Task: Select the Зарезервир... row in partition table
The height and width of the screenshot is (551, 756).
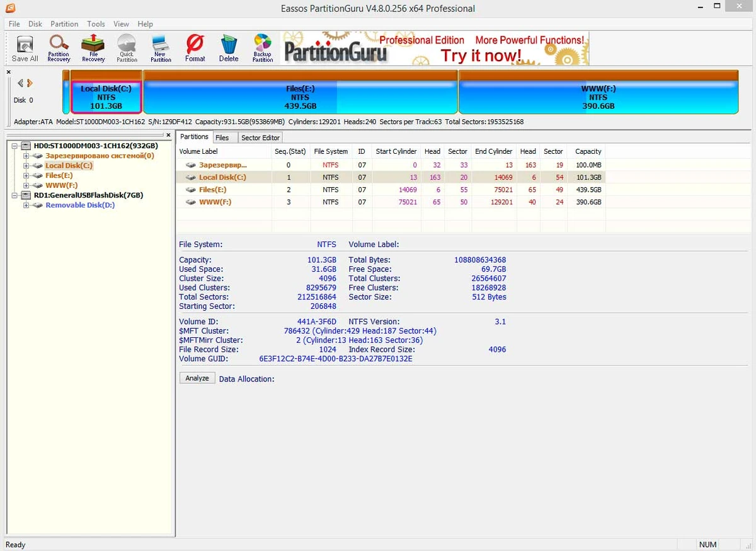Action: [x=391, y=165]
